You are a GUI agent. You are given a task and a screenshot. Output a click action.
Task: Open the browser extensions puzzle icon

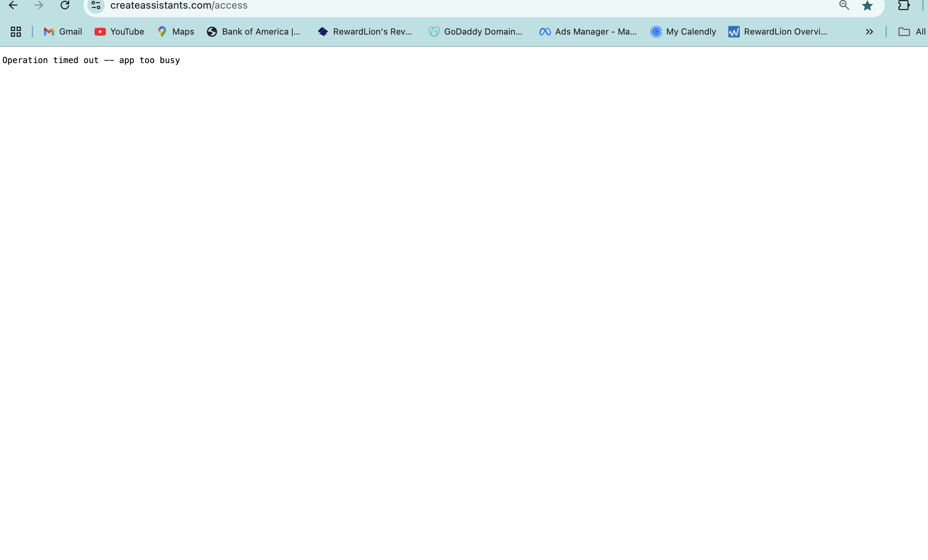coord(904,5)
